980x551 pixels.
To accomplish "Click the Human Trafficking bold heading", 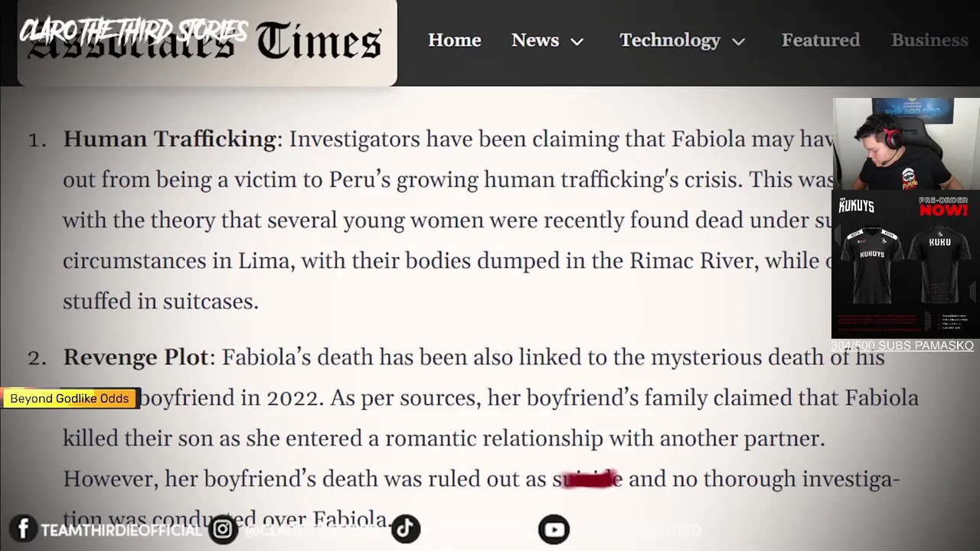I will pos(169,139).
